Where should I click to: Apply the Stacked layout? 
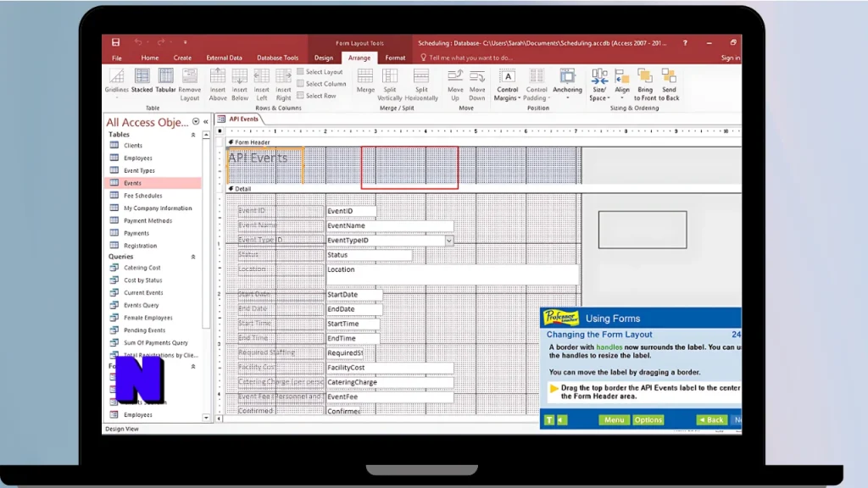pyautogui.click(x=142, y=80)
